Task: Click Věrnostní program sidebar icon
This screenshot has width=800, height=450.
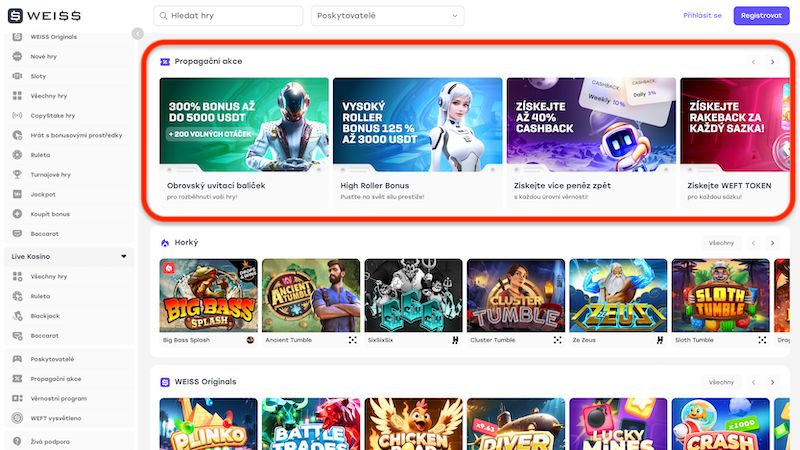Action: point(17,398)
